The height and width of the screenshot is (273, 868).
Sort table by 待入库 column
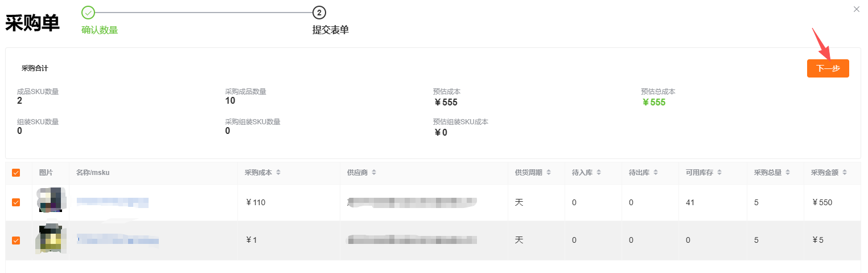click(598, 173)
